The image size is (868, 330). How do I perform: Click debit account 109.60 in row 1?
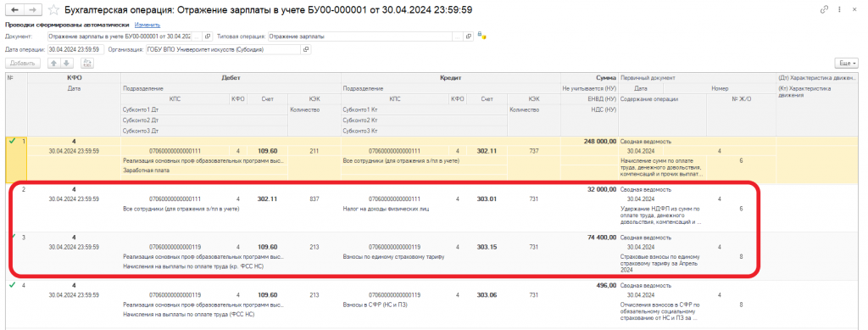267,151
